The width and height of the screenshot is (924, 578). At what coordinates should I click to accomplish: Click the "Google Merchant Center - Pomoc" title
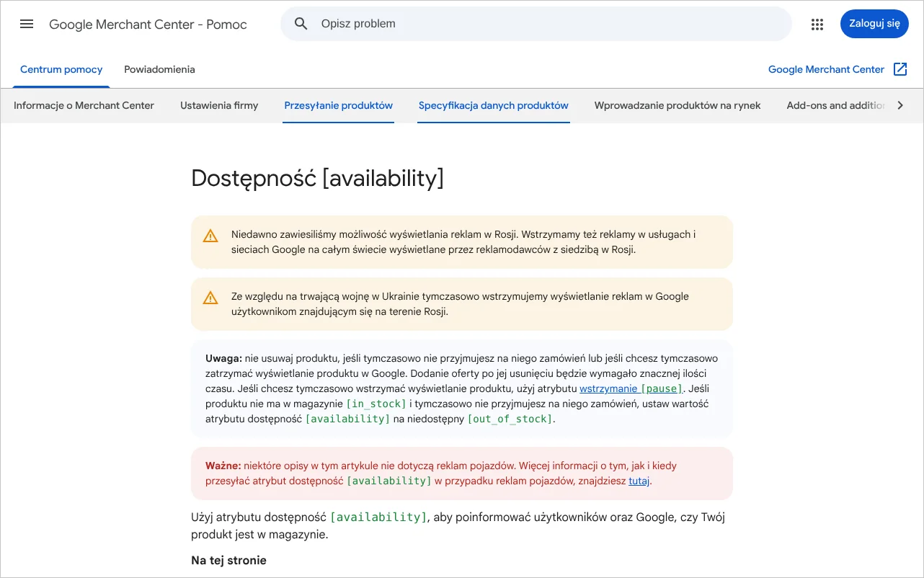[148, 25]
